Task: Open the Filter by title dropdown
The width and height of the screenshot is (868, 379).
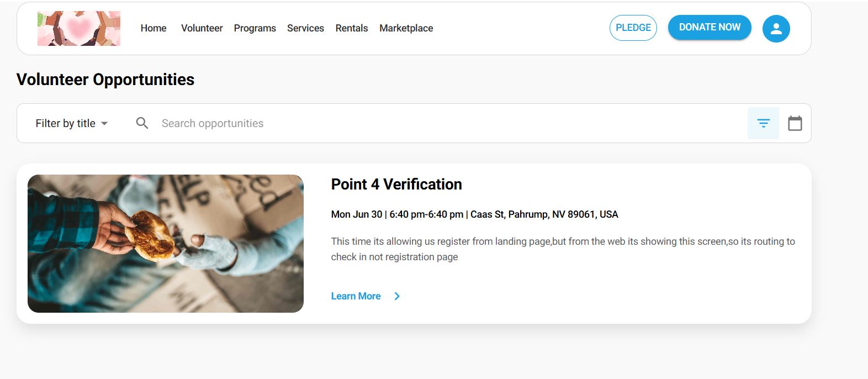Action: 66,123
